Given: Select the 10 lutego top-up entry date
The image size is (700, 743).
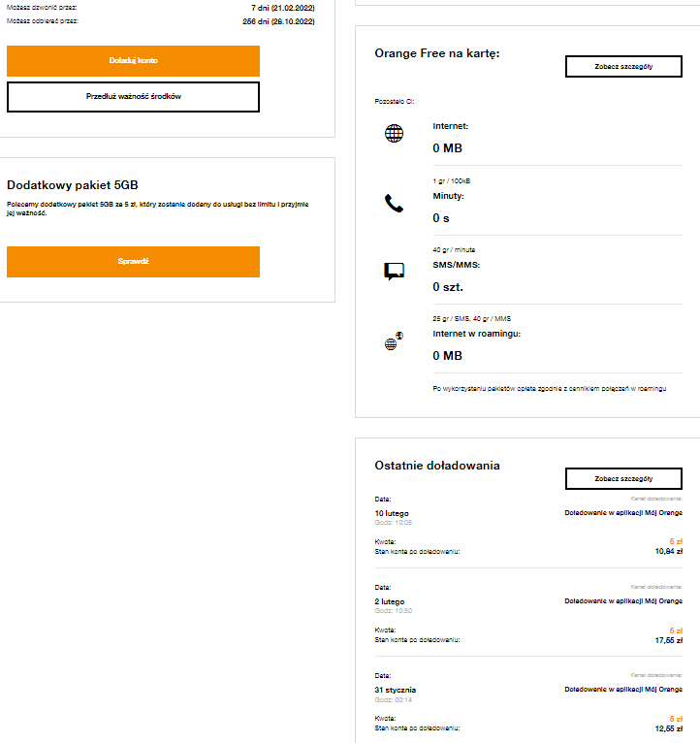Looking at the screenshot, I should [x=392, y=512].
